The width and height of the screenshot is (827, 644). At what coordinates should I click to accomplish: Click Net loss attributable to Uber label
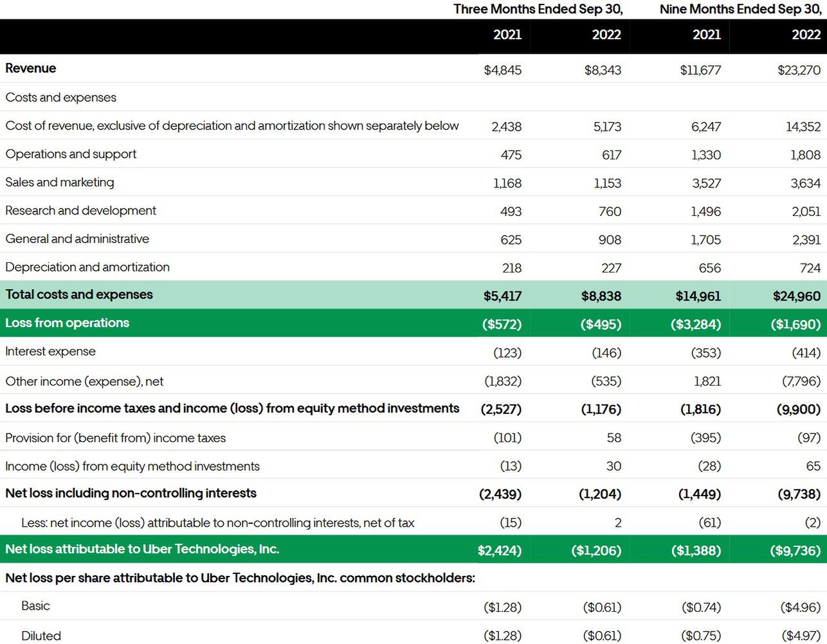click(142, 549)
